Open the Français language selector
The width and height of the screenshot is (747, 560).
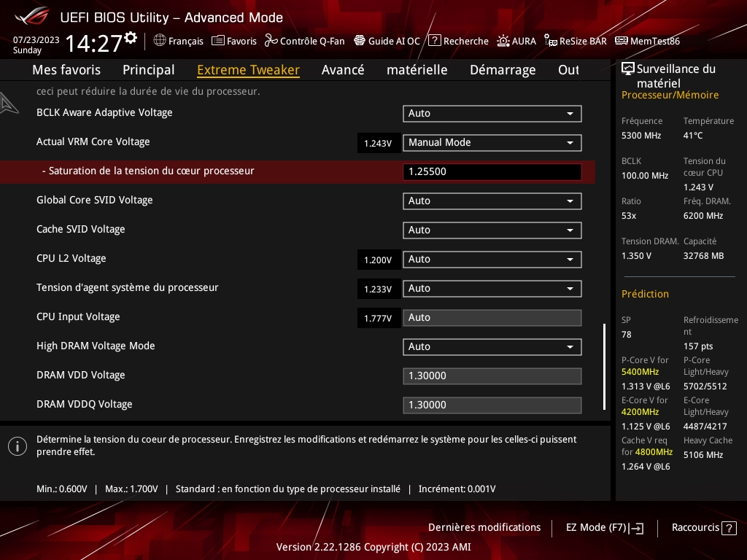point(178,41)
